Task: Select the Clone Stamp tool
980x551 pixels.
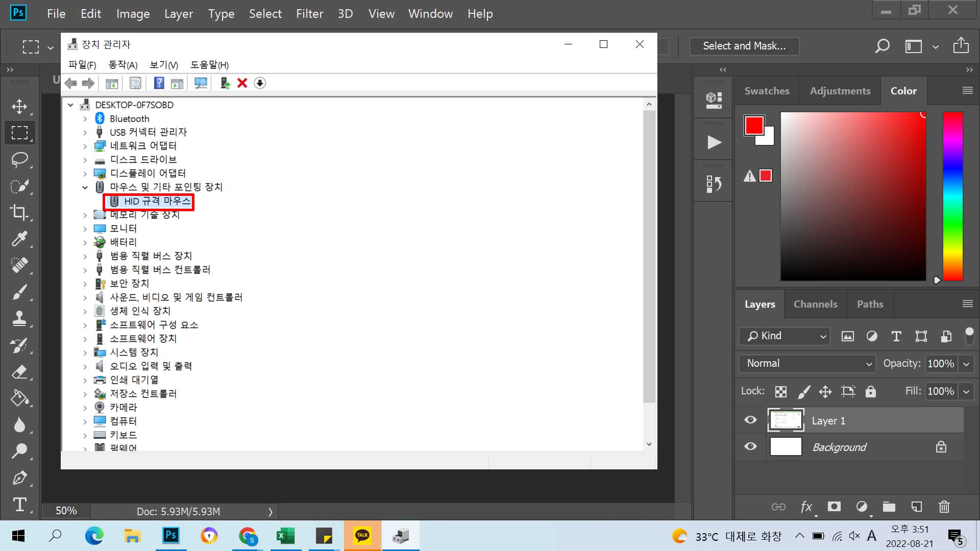Action: pos(19,319)
